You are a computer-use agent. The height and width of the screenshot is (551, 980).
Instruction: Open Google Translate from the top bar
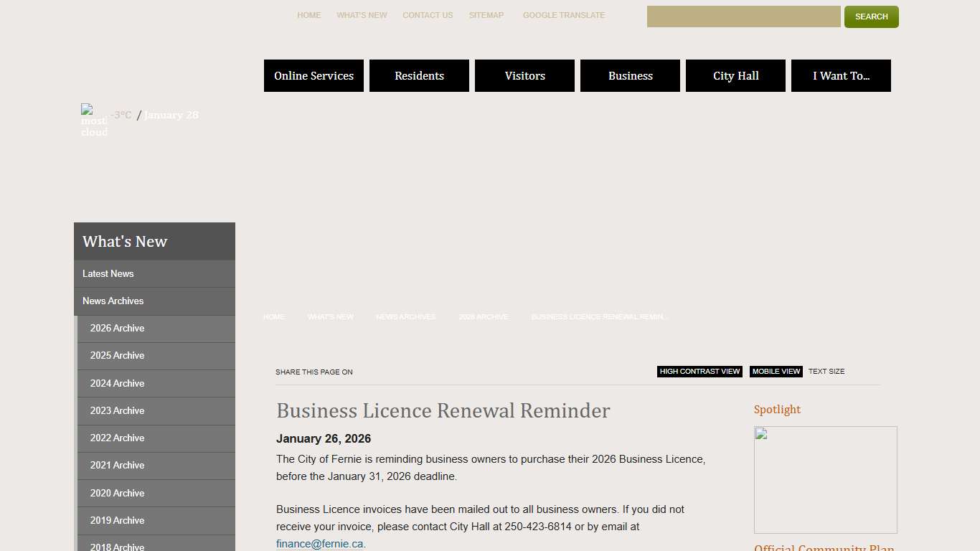pos(564,15)
